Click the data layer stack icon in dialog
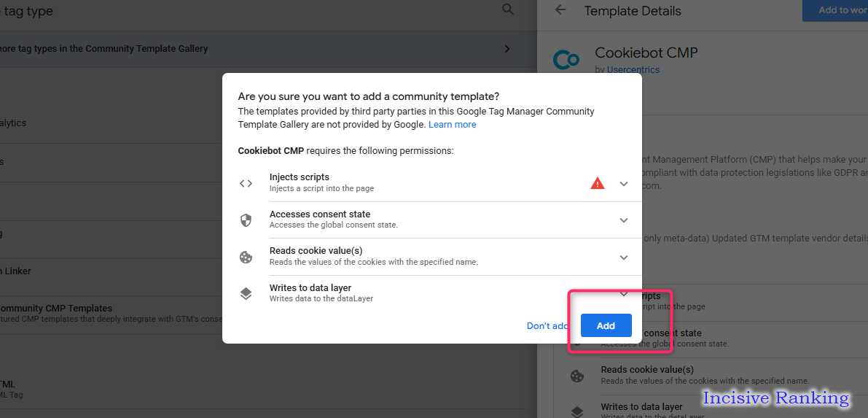The height and width of the screenshot is (418, 868). (x=246, y=294)
